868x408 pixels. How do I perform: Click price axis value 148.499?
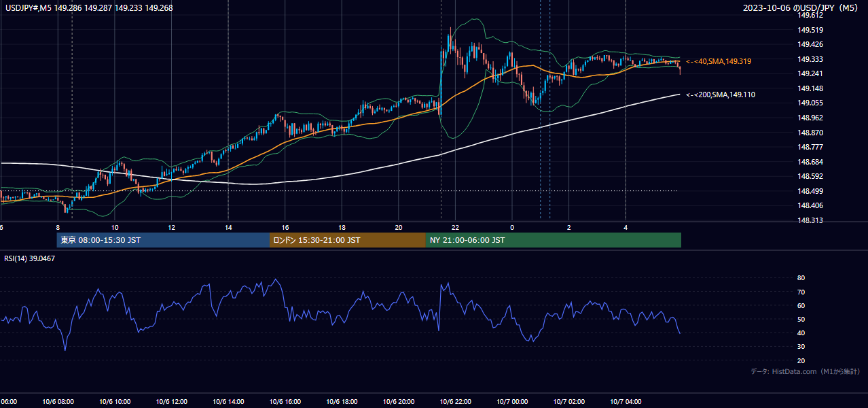pos(811,191)
